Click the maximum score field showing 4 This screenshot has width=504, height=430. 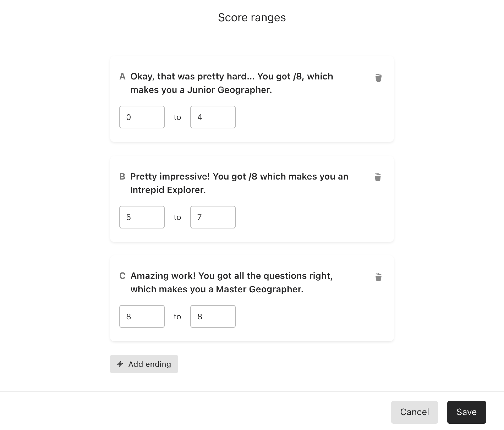(213, 117)
